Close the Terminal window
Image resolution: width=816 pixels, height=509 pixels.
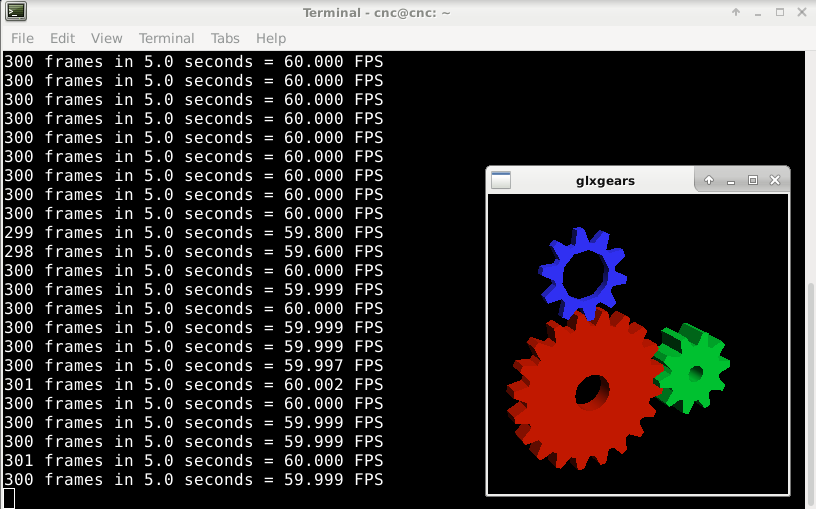tap(802, 12)
